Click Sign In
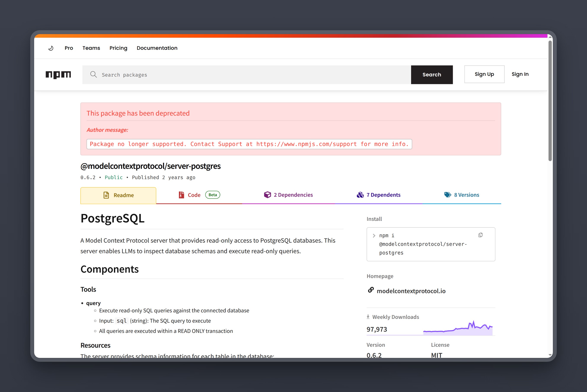Image resolution: width=587 pixels, height=392 pixels. (520, 74)
